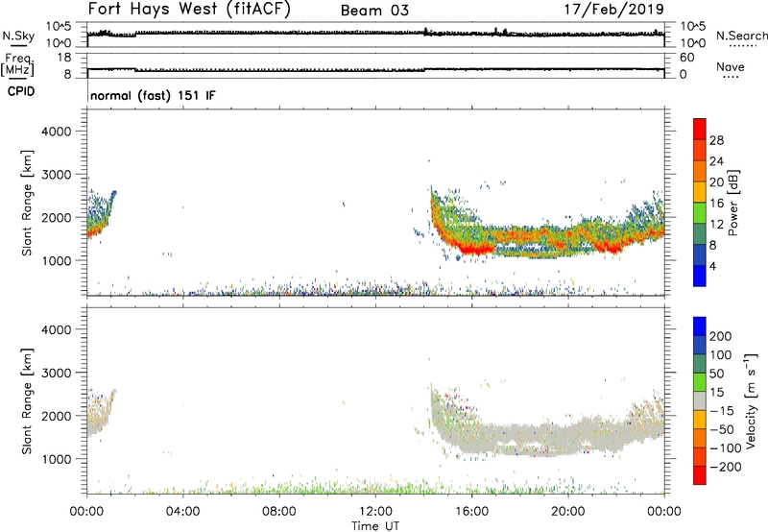This screenshot has width=768, height=532.
Task: Click '3000' on the velocity panel axis
Action: (x=56, y=373)
